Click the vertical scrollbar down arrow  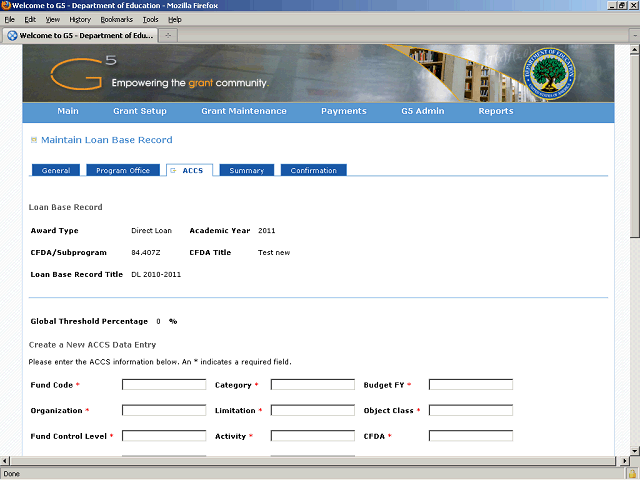click(x=634, y=451)
